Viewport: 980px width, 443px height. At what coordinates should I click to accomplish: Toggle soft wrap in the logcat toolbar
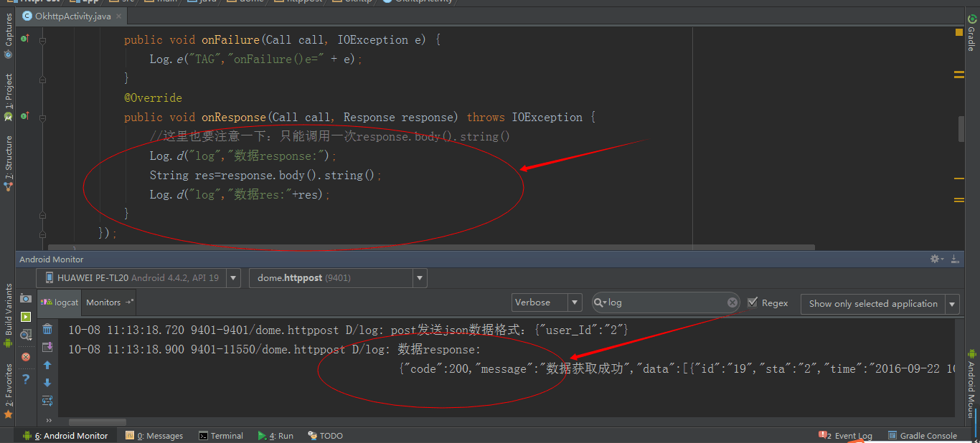(47, 401)
